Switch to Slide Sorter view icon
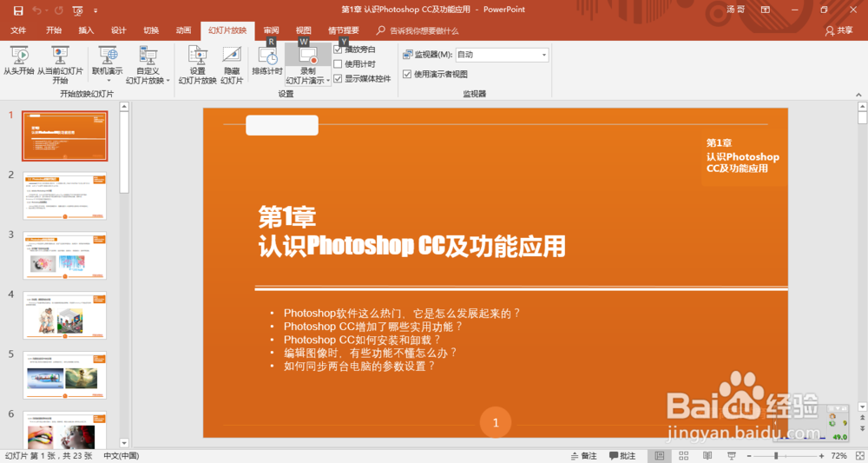868x463 pixels. 684,456
